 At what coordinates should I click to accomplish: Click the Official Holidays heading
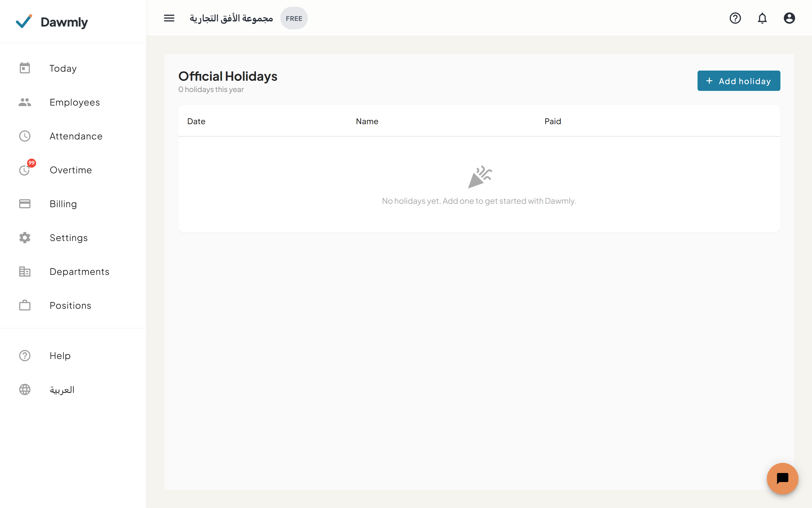click(228, 76)
